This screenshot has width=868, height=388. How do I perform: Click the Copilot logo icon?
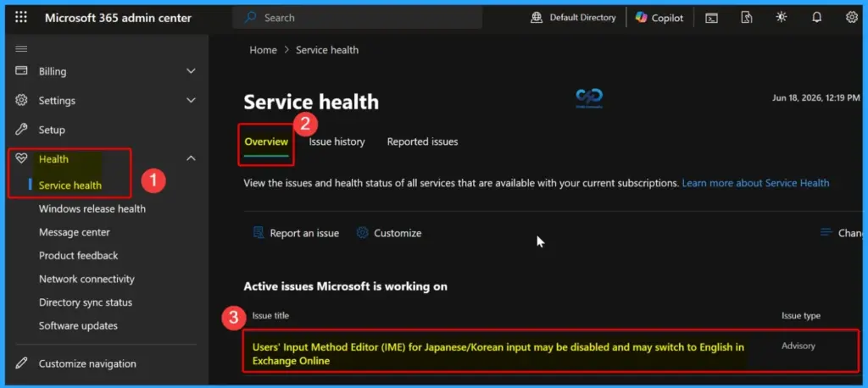point(641,18)
